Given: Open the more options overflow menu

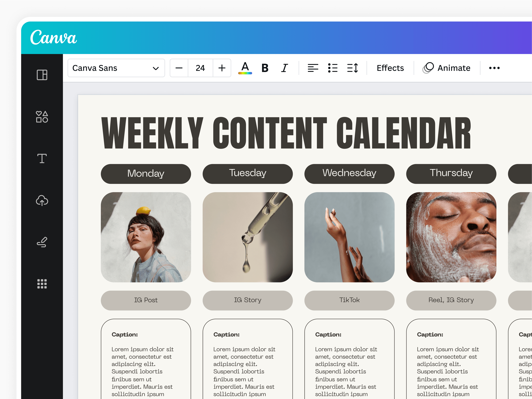Looking at the screenshot, I should tap(494, 68).
